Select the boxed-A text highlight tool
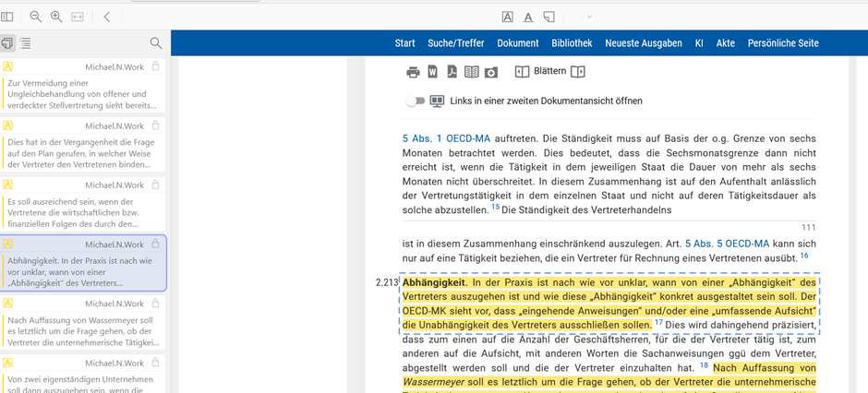 point(508,18)
